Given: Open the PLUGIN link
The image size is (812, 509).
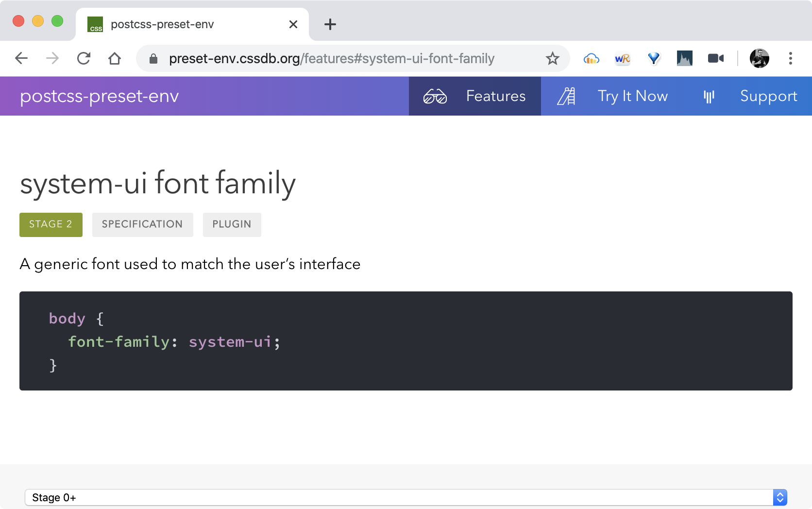Looking at the screenshot, I should coord(232,225).
